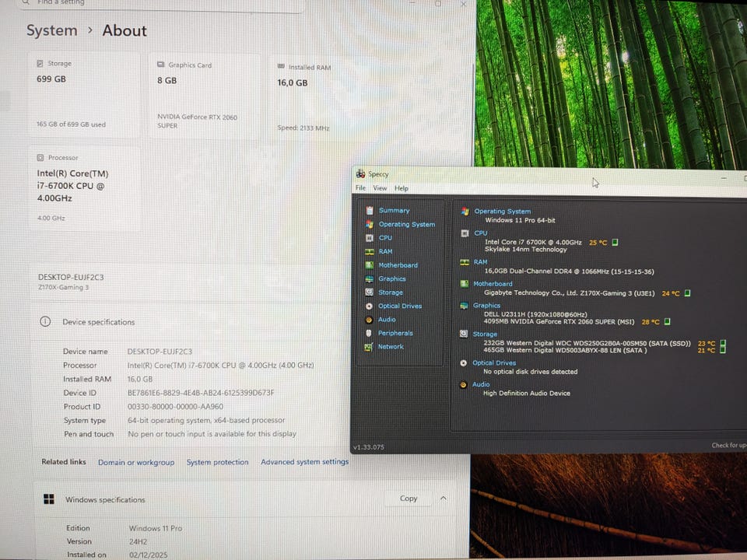
Task: Open the Storage 699 GB card
Action: pos(84,94)
